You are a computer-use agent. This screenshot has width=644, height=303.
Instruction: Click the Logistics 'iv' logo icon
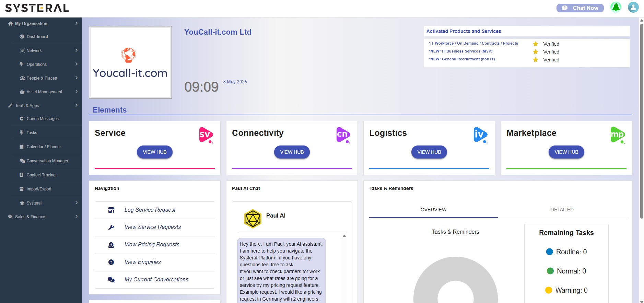click(480, 135)
